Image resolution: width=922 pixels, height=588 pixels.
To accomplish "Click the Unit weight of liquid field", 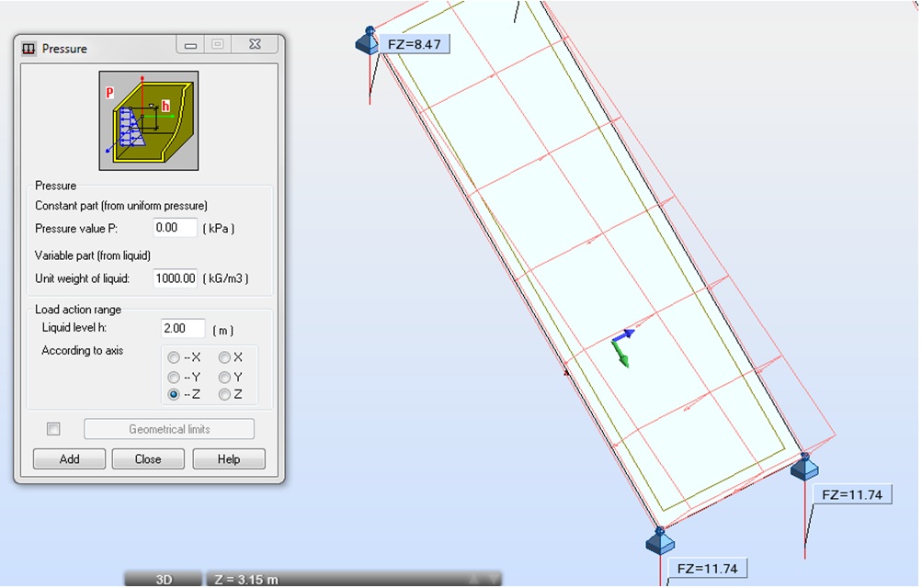I will pos(176,278).
